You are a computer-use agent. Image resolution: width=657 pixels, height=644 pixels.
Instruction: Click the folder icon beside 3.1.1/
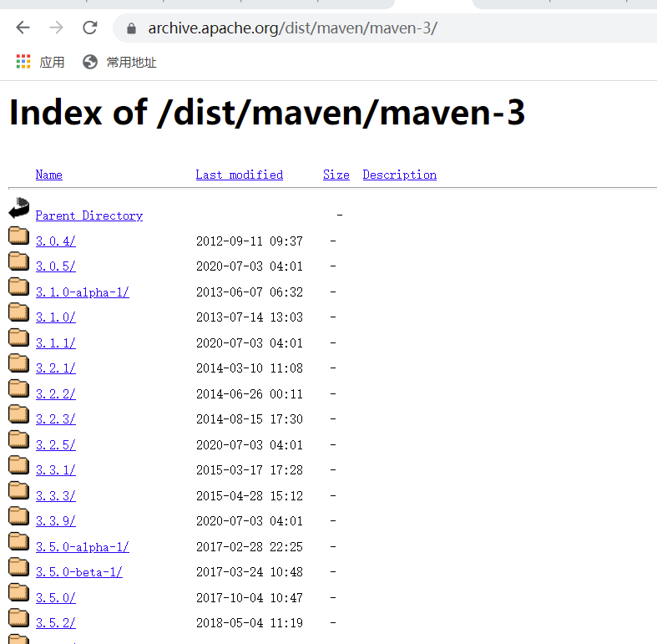[19, 337]
